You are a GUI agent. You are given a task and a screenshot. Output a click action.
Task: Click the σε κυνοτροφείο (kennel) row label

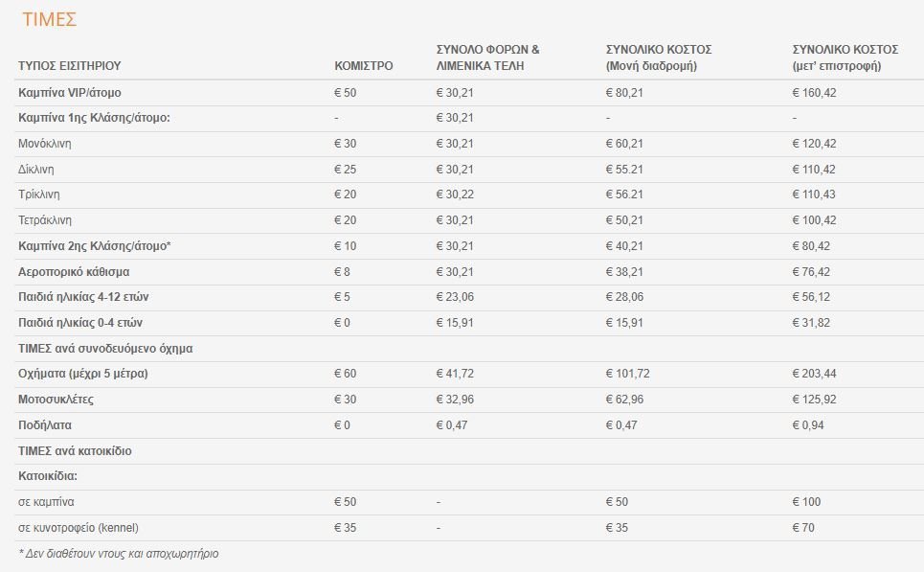79,528
